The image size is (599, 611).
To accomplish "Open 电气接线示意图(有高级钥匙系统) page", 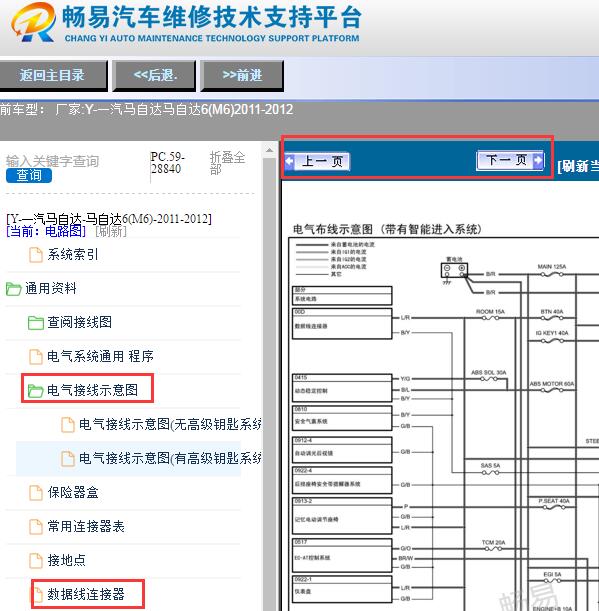I will (170, 458).
